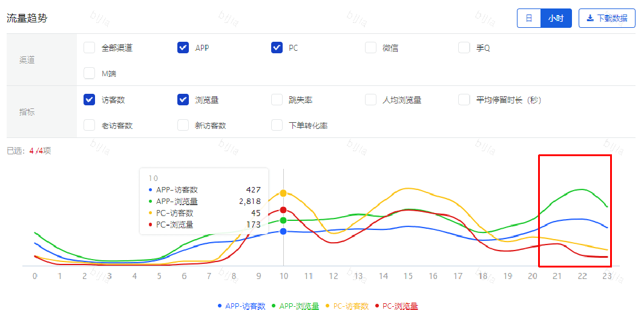Toggle PC-访客数 series in legend
644x325 pixels.
click(347, 306)
